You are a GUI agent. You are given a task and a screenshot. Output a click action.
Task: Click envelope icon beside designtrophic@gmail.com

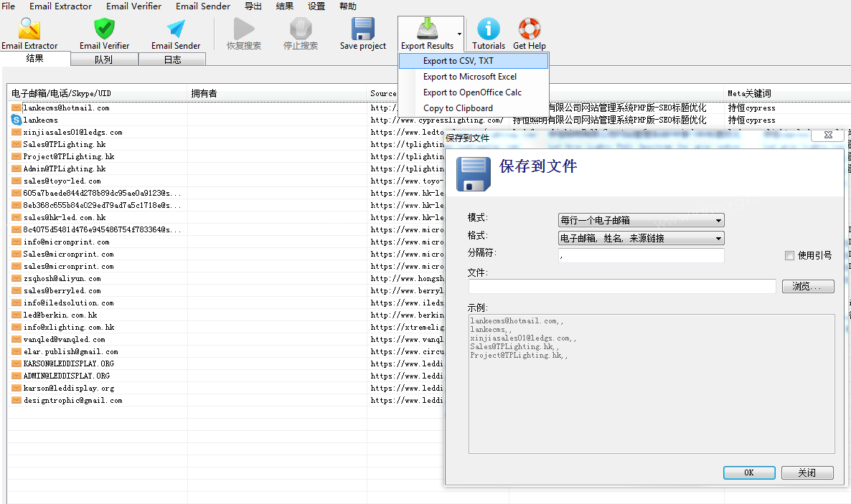pyautogui.click(x=17, y=400)
